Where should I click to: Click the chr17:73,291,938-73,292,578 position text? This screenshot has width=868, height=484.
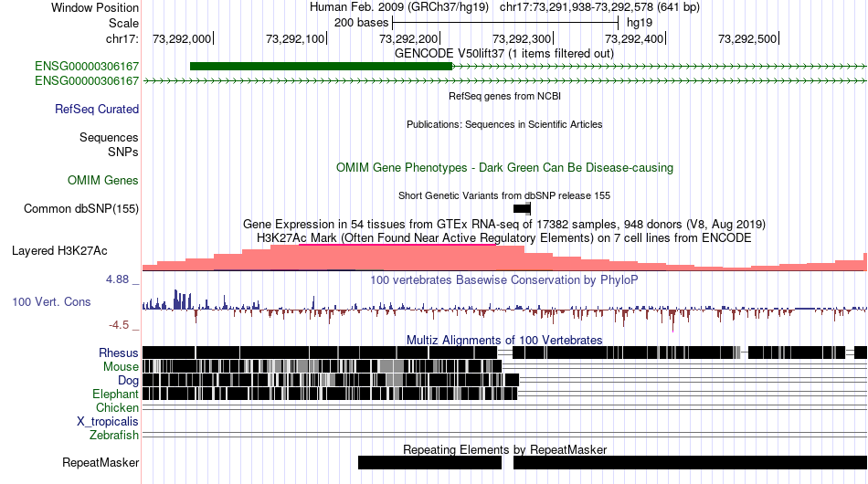pyautogui.click(x=599, y=7)
